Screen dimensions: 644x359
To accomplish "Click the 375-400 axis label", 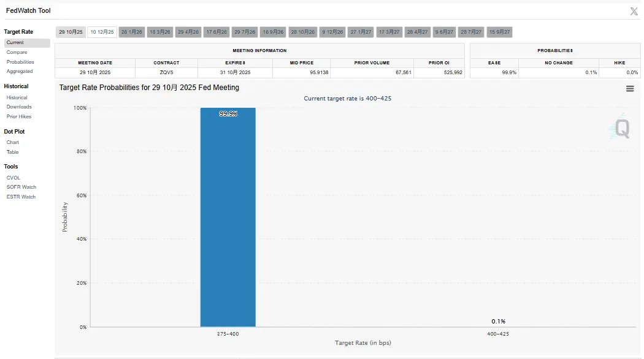I will pyautogui.click(x=228, y=334).
